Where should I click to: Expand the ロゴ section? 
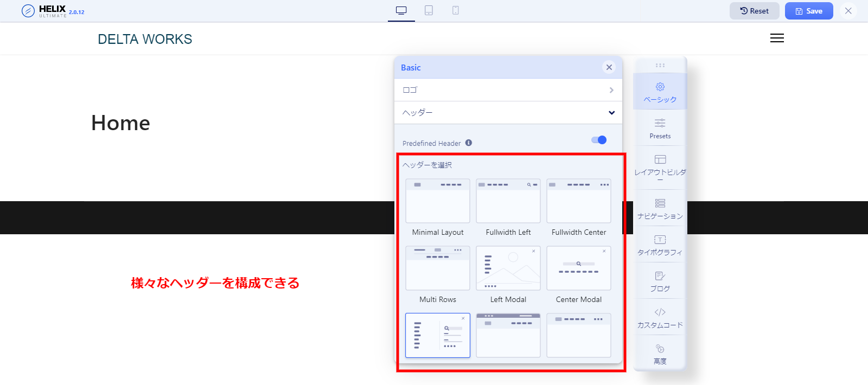click(508, 90)
